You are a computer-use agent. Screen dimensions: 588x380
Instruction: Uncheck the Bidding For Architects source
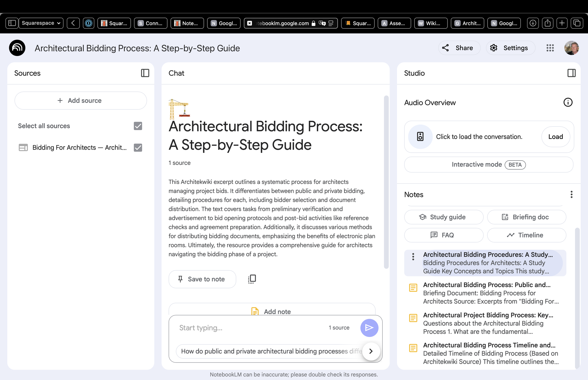pos(138,147)
